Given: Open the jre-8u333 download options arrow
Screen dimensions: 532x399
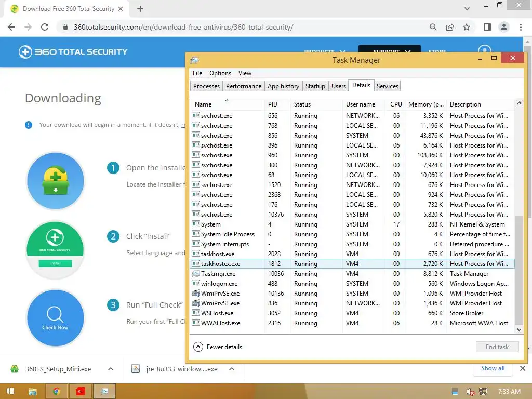Looking at the screenshot, I should click(232, 369).
